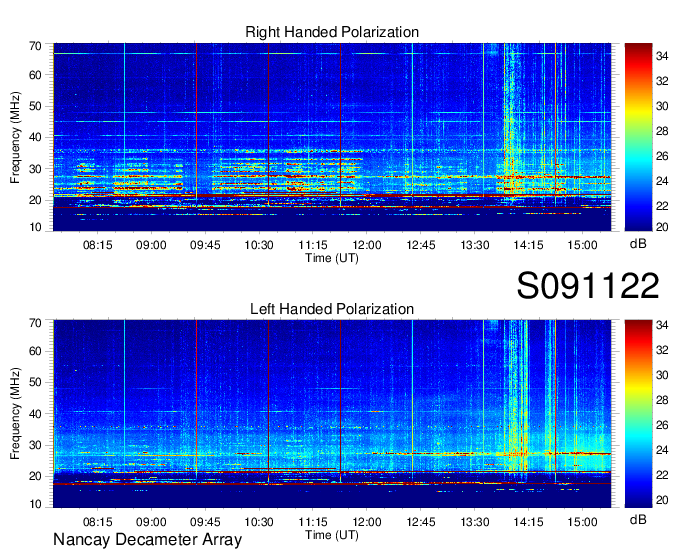Click the bottom plot's Time (UT) axis label
Viewport: 680px width, 552px height.
[332, 535]
